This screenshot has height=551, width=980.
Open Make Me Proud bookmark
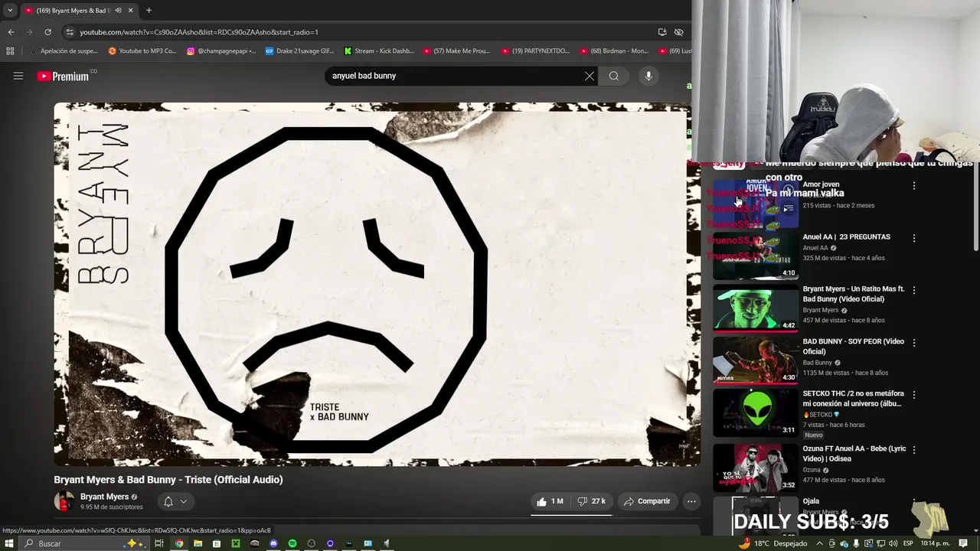click(x=458, y=51)
